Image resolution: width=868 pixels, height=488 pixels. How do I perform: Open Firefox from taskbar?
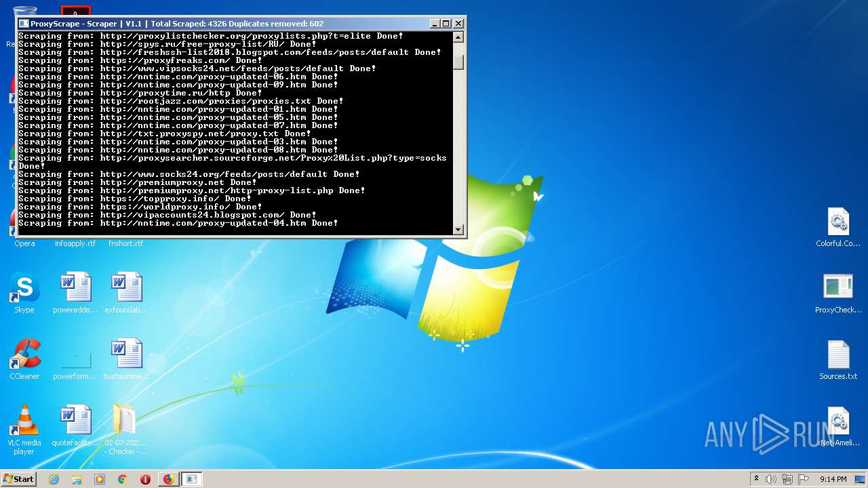(168, 479)
